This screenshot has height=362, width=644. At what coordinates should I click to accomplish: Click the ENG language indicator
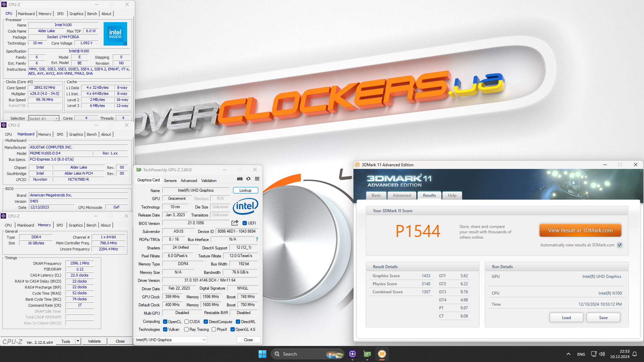581,354
